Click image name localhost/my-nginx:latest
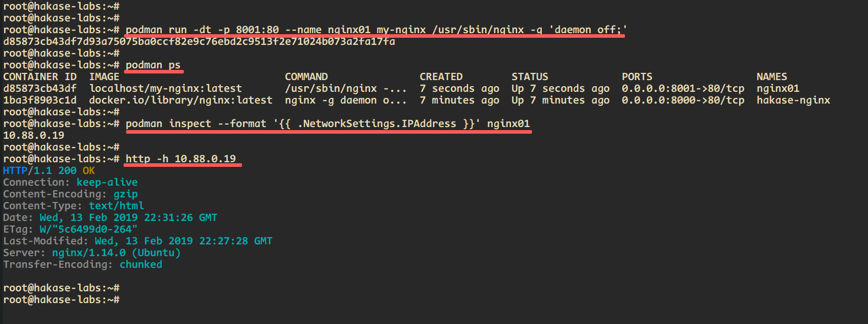868x324 pixels. pos(165,88)
